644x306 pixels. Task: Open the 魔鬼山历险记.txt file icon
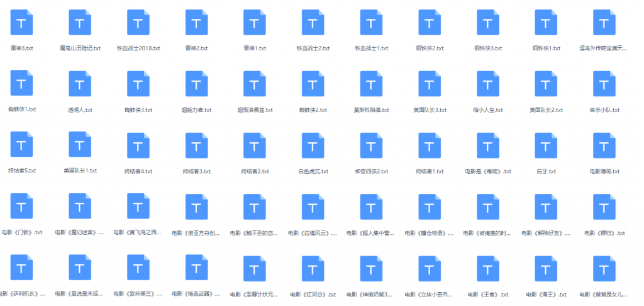click(80, 22)
